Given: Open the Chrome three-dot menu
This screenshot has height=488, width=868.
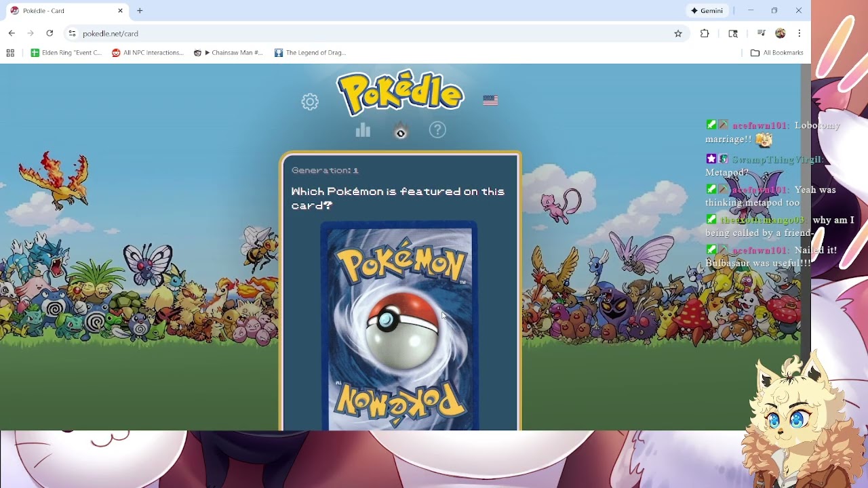Looking at the screenshot, I should pyautogui.click(x=800, y=33).
